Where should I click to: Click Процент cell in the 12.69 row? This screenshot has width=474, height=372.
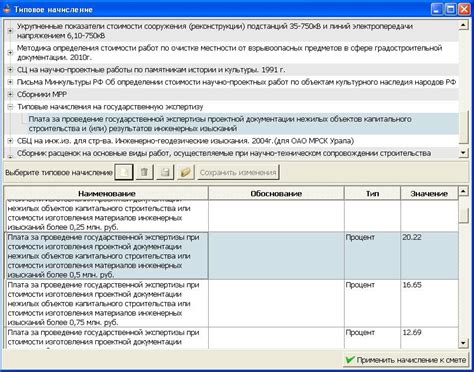[x=372, y=338]
